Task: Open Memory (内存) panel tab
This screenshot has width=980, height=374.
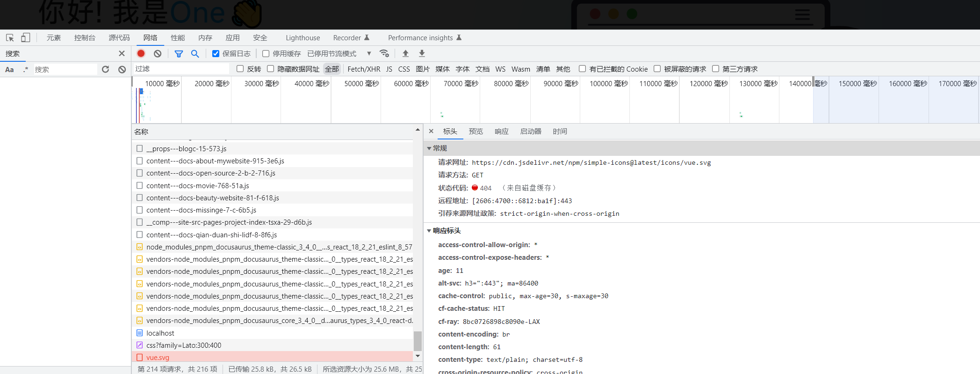Action: pos(205,38)
